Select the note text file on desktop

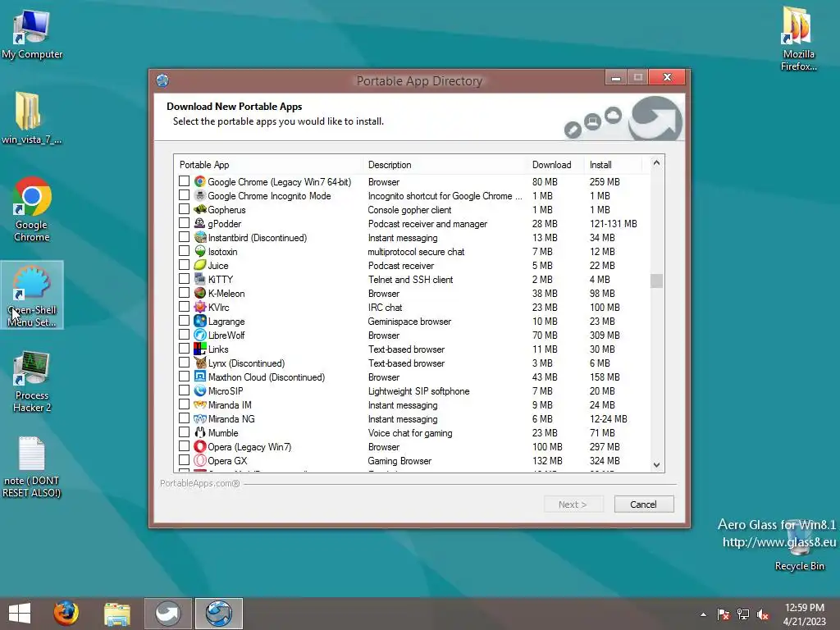pyautogui.click(x=32, y=467)
